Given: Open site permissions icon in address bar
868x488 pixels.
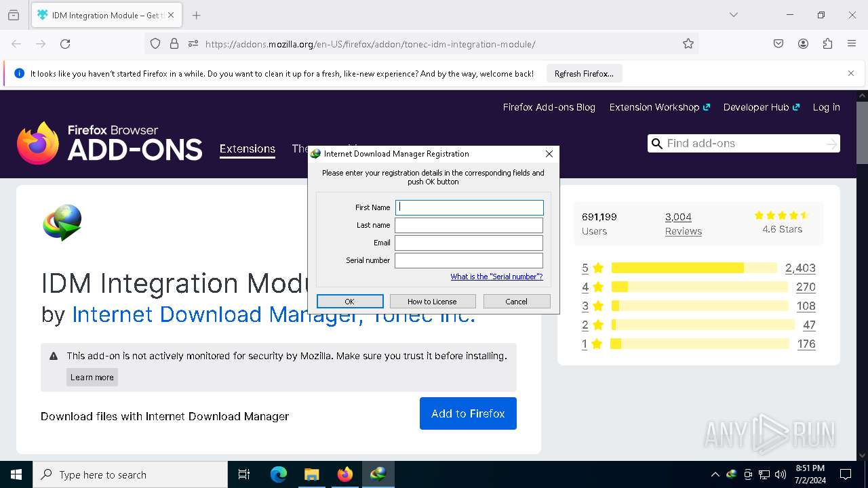Looking at the screenshot, I should [x=193, y=44].
